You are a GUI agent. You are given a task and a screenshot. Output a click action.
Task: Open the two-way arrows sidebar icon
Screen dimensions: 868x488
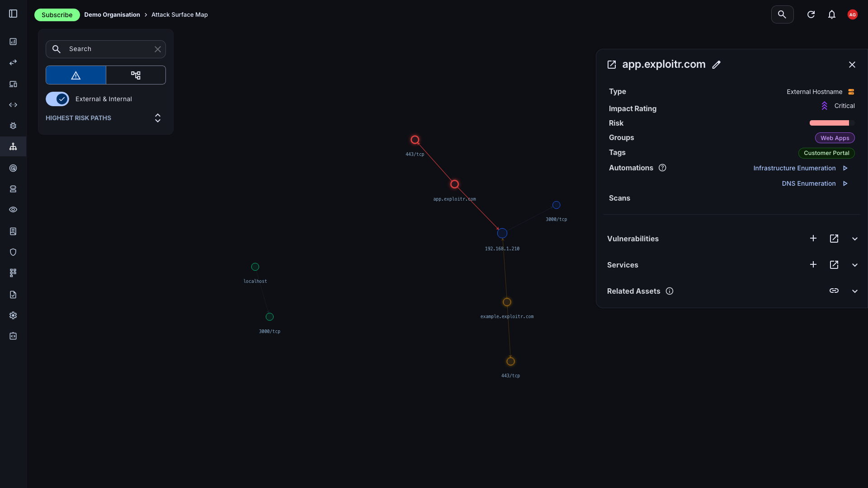[13, 62]
